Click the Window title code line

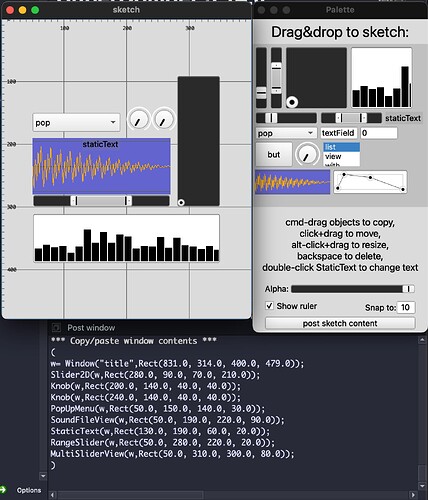(x=177, y=363)
